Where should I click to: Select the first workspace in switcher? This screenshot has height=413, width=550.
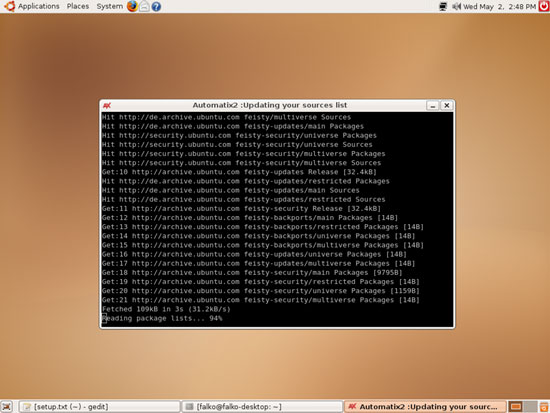click(516, 407)
